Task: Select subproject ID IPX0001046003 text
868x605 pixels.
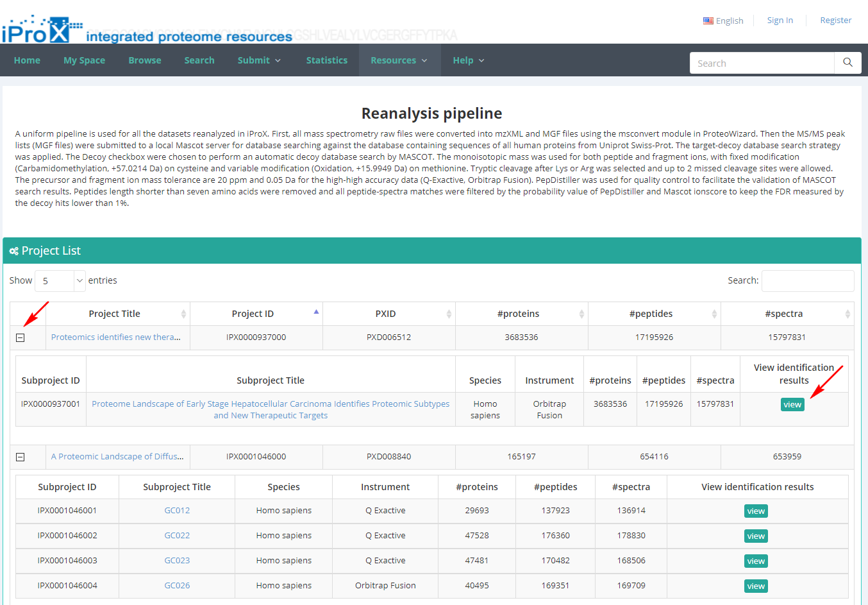Action: click(x=67, y=561)
